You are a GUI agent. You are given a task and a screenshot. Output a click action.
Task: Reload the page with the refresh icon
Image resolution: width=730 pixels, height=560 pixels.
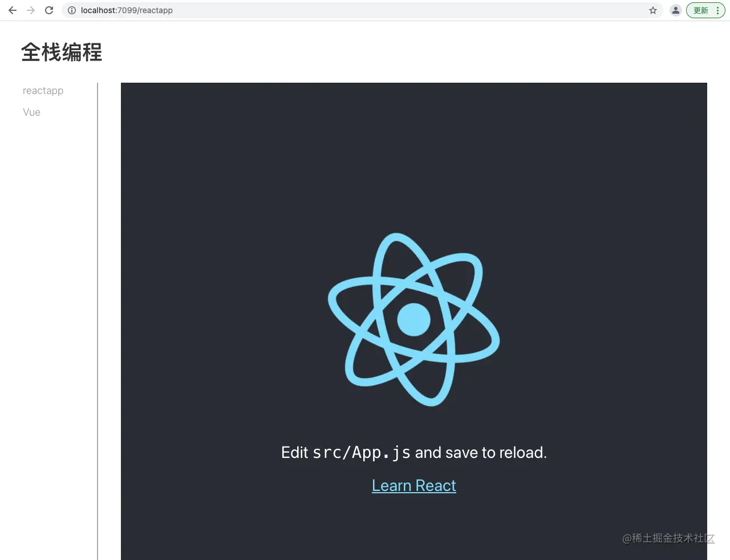(x=49, y=10)
